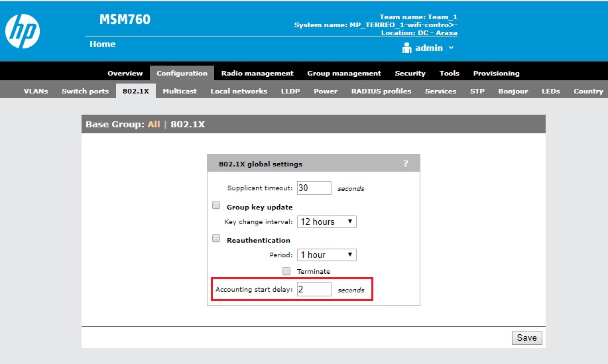Open the Local networks tab
608x364 pixels.
[x=239, y=91]
